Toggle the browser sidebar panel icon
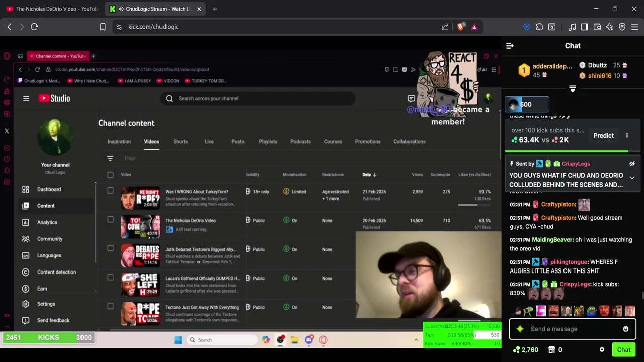Screen dimensions: 644x362 coord(584,27)
